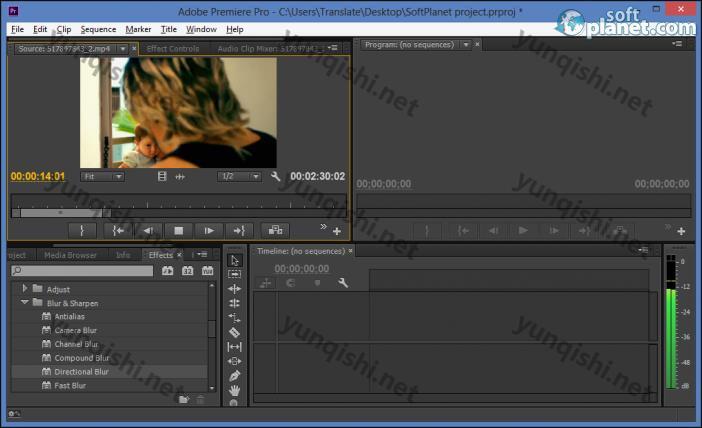Go to Out point in Source monitor
The height and width of the screenshot is (428, 702).
coord(239,231)
